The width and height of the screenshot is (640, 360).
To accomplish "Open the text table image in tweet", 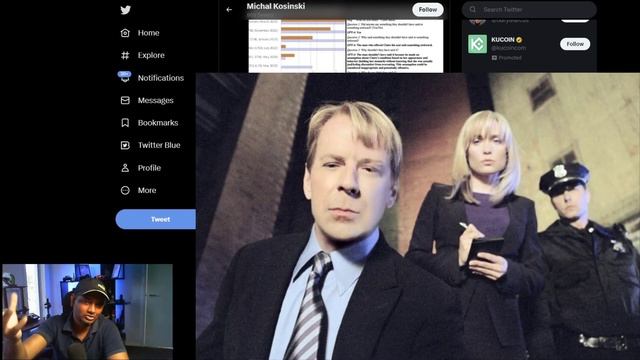I will (x=395, y=46).
